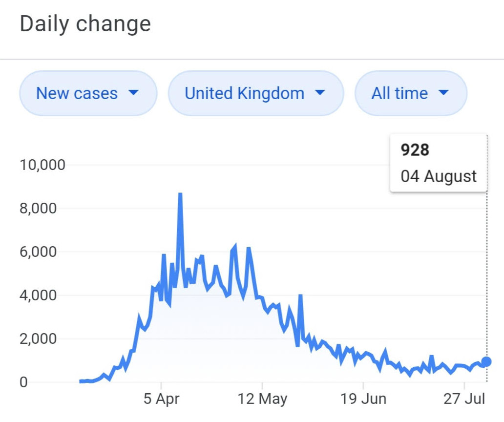Screen dimensions: 504x422
Task: Click the arrow icon beside United Kingdom
Action: (x=320, y=93)
